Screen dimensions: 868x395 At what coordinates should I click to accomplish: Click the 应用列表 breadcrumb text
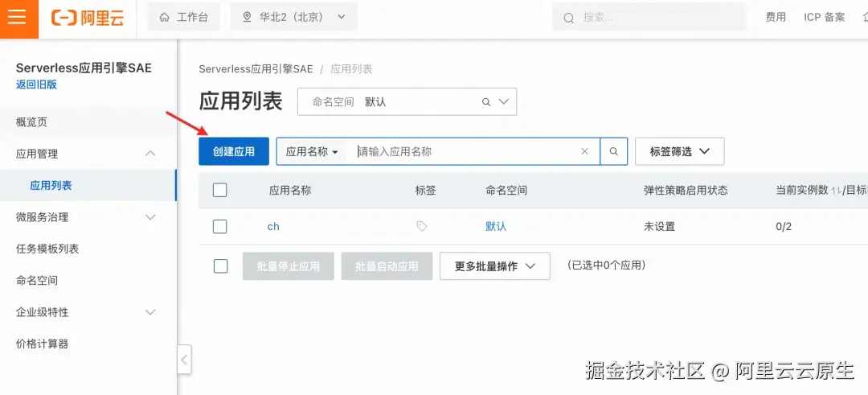pos(351,69)
